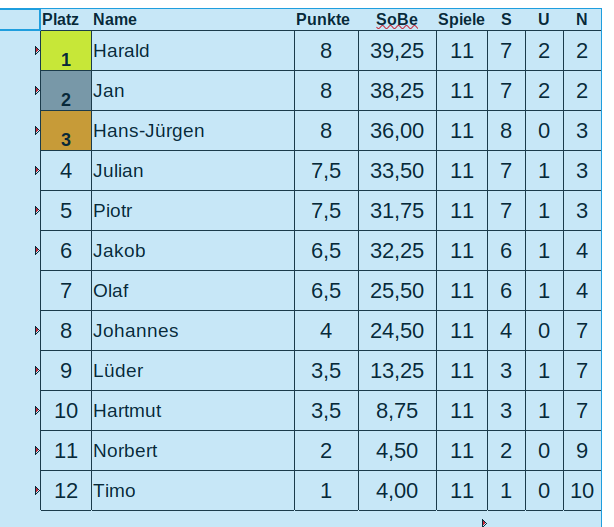The height and width of the screenshot is (527, 614).
Task: Click Hartmut's SoBe value 8,75
Action: (397, 411)
